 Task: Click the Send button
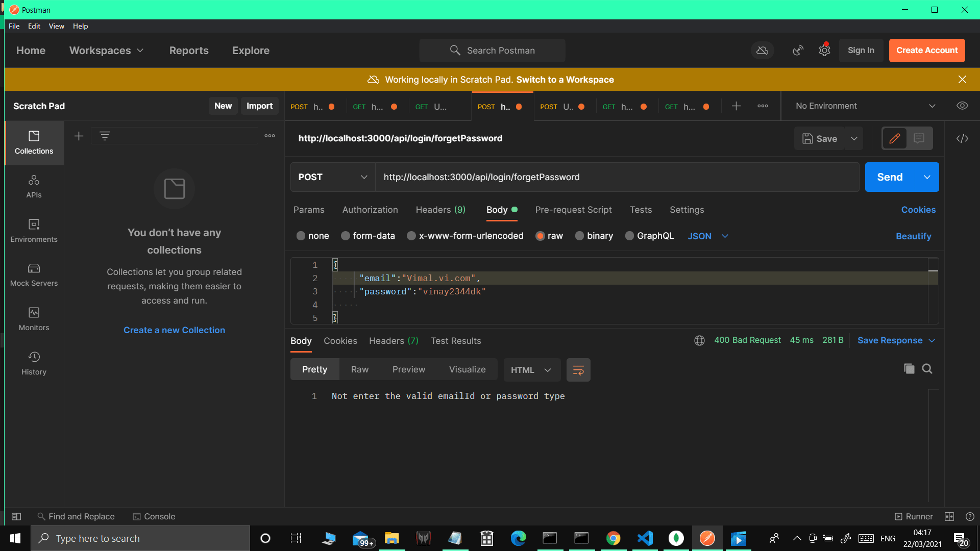(890, 177)
